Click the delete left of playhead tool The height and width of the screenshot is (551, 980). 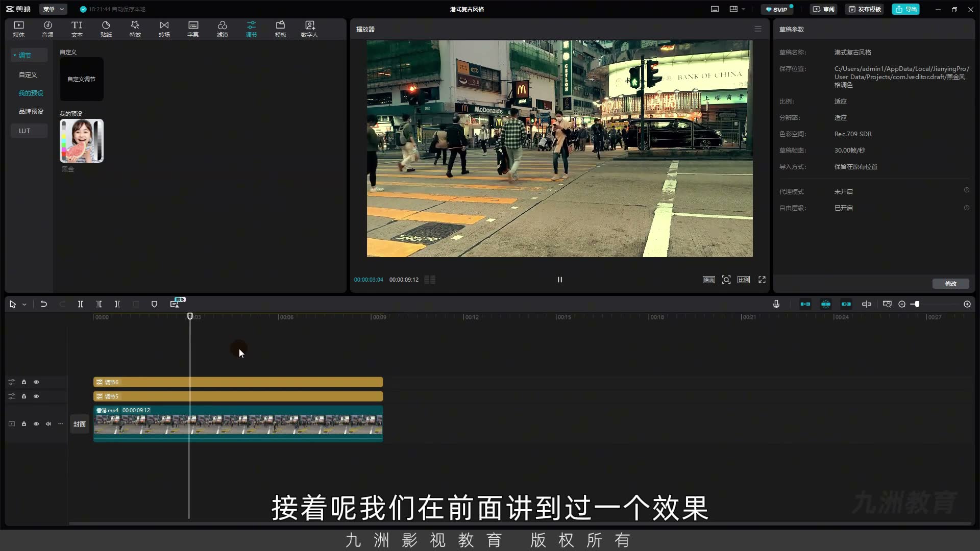click(99, 304)
